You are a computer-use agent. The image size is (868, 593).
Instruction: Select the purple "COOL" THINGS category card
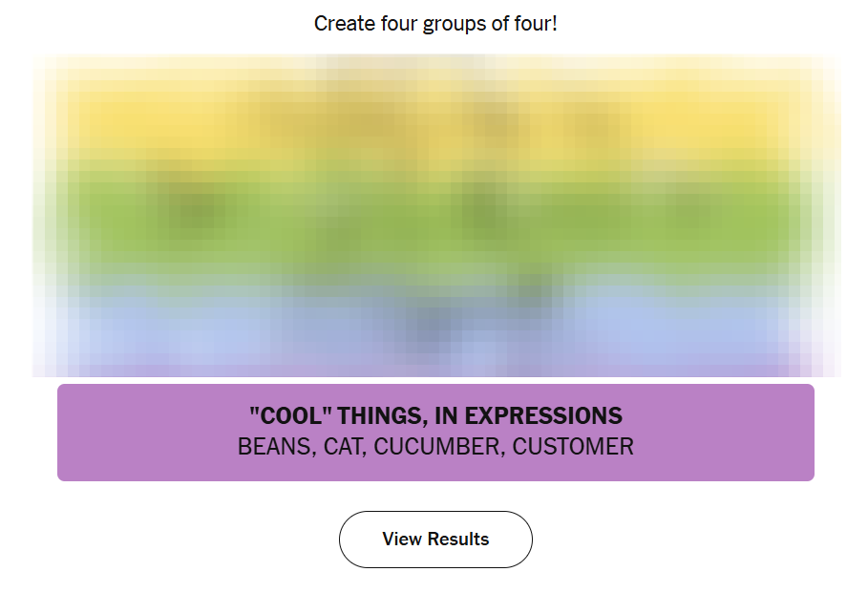tap(435, 433)
